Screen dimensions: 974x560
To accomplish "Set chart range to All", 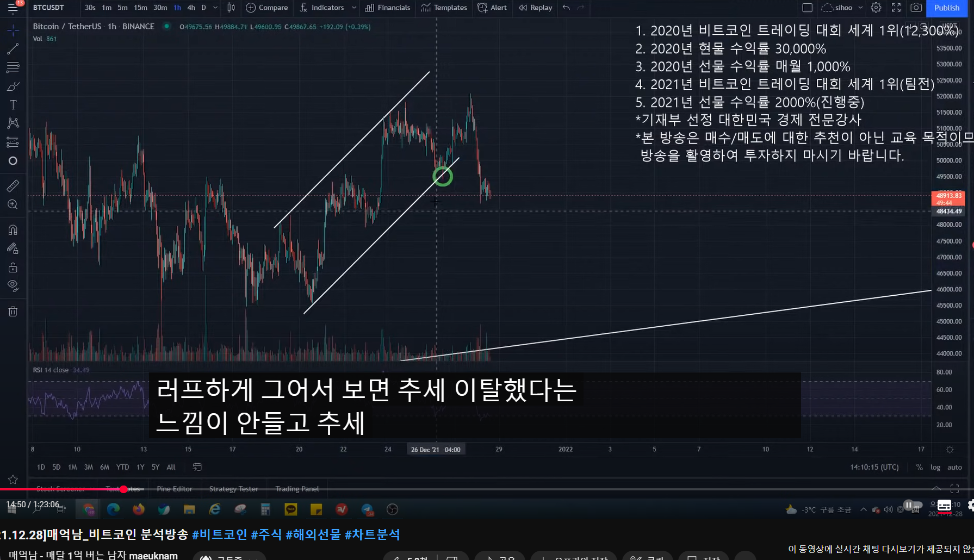I will pos(171,467).
